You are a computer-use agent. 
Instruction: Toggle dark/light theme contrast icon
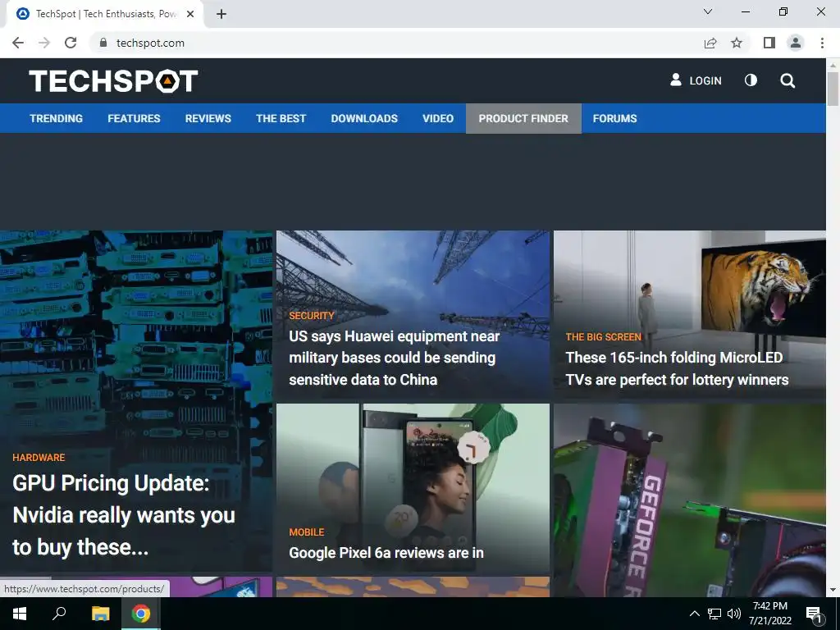751,80
